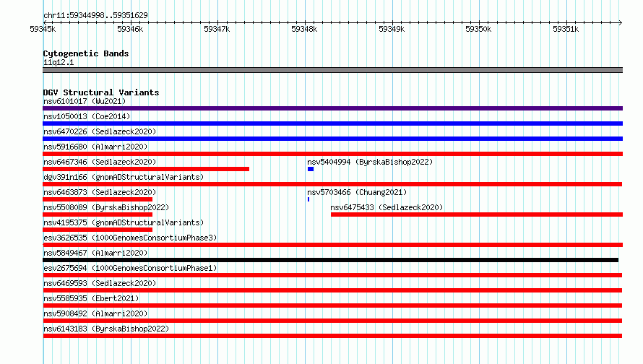
Task: Click the red esv2675694 variant bar
Action: click(332, 275)
